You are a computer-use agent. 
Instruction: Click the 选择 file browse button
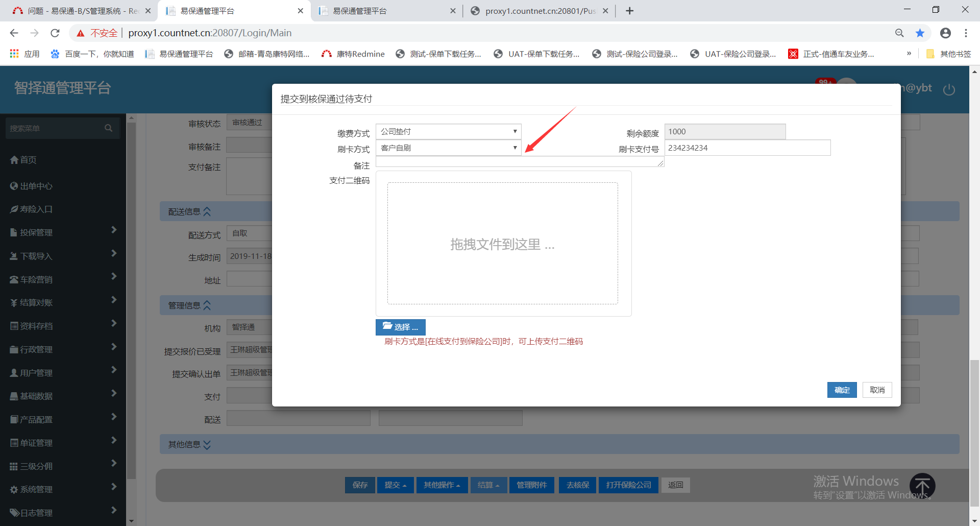pyautogui.click(x=400, y=327)
